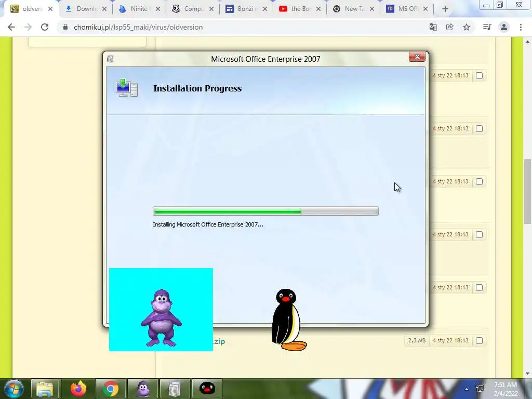Open Firefox from the taskbar
The image size is (532, 399).
(78, 389)
